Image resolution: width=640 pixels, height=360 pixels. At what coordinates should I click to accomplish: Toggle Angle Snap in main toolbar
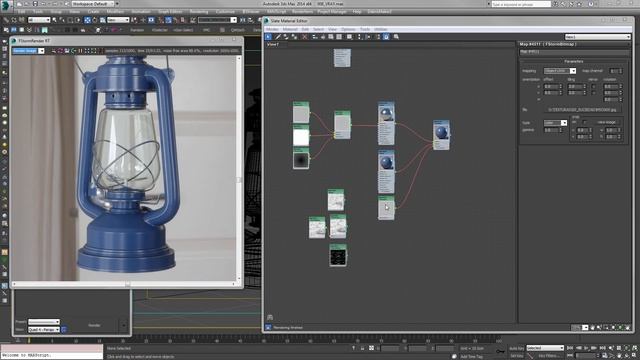[168, 20]
